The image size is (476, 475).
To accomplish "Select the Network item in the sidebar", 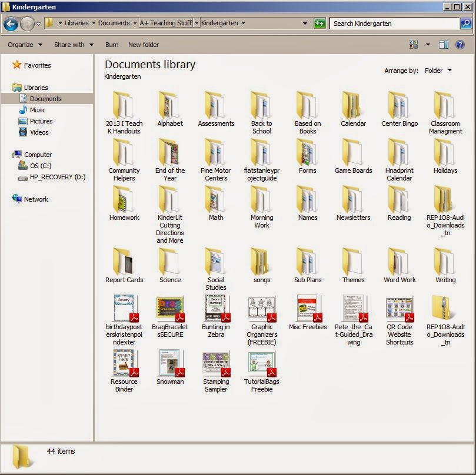I will click(x=36, y=199).
